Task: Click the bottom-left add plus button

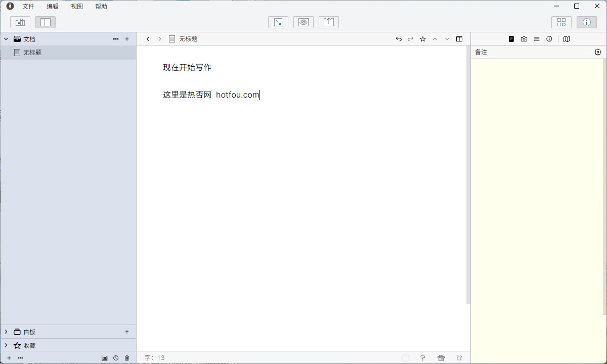Action: click(9, 358)
